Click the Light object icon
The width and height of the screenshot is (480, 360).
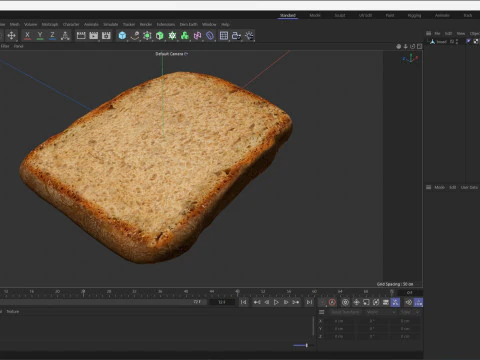(x=249, y=35)
